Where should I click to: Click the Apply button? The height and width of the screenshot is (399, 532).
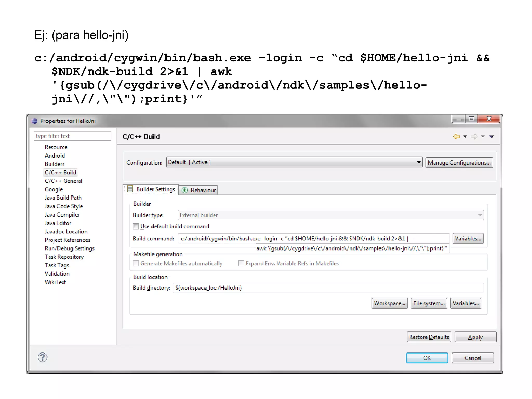point(475,337)
